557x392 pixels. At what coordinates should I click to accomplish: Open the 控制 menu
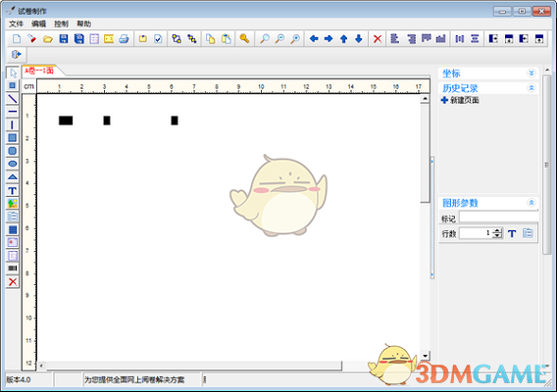pos(61,24)
